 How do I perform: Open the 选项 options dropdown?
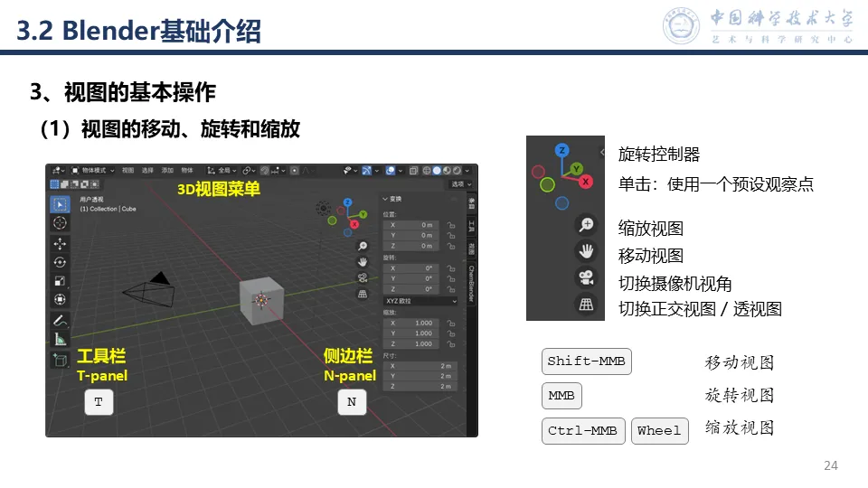pos(462,184)
